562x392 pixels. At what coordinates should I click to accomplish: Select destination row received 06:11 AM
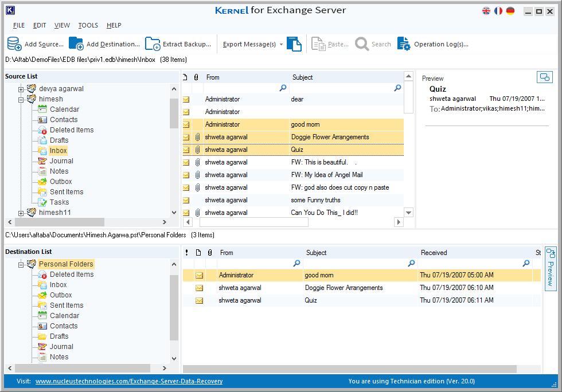pyautogui.click(x=362, y=300)
